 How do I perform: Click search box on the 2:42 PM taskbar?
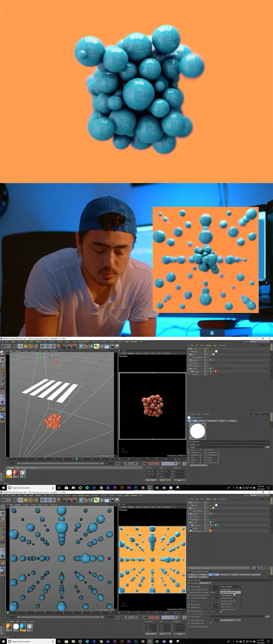31,641
